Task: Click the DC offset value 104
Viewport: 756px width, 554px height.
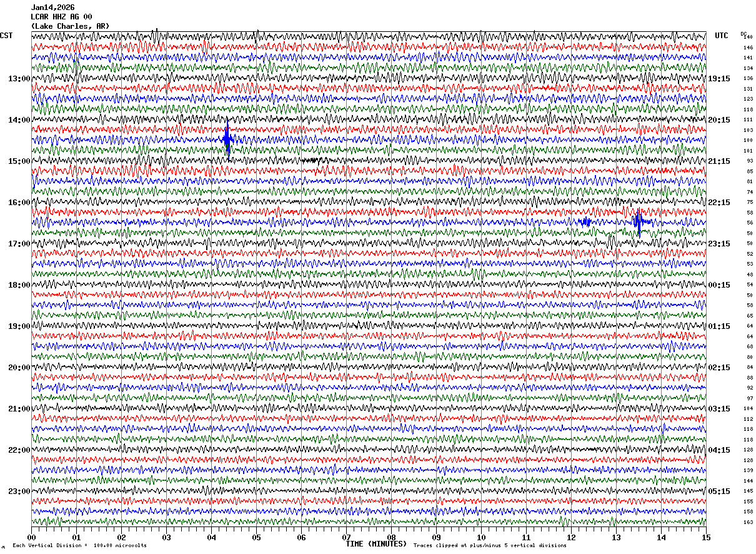Action: click(748, 409)
